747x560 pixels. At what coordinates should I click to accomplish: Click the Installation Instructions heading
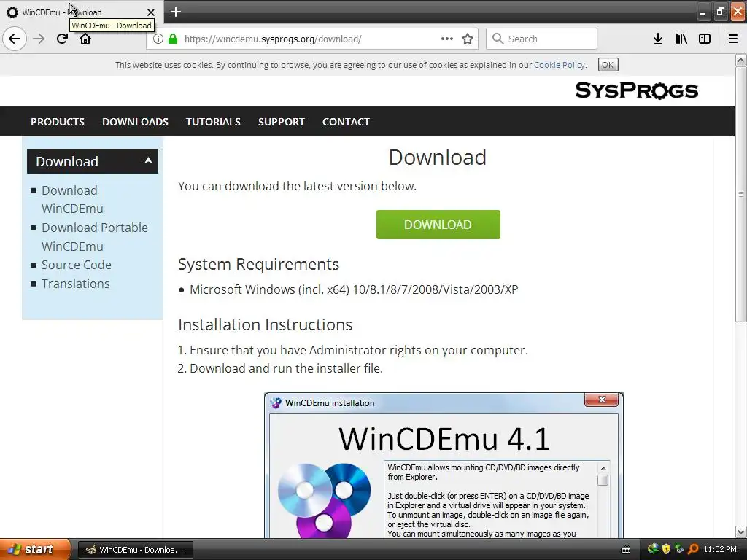(266, 324)
